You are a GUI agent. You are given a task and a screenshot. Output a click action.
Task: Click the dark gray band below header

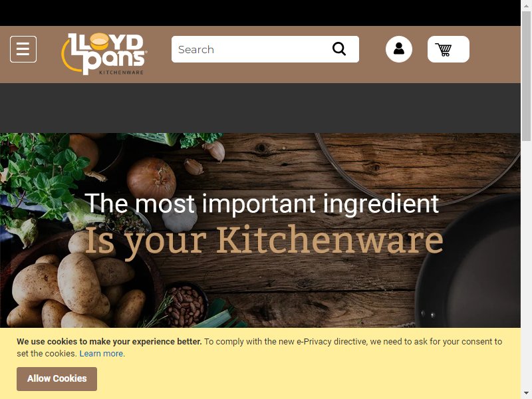[260, 108]
